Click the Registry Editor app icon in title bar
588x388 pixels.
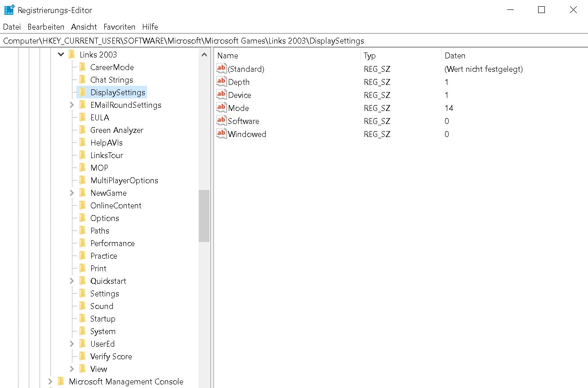click(9, 10)
